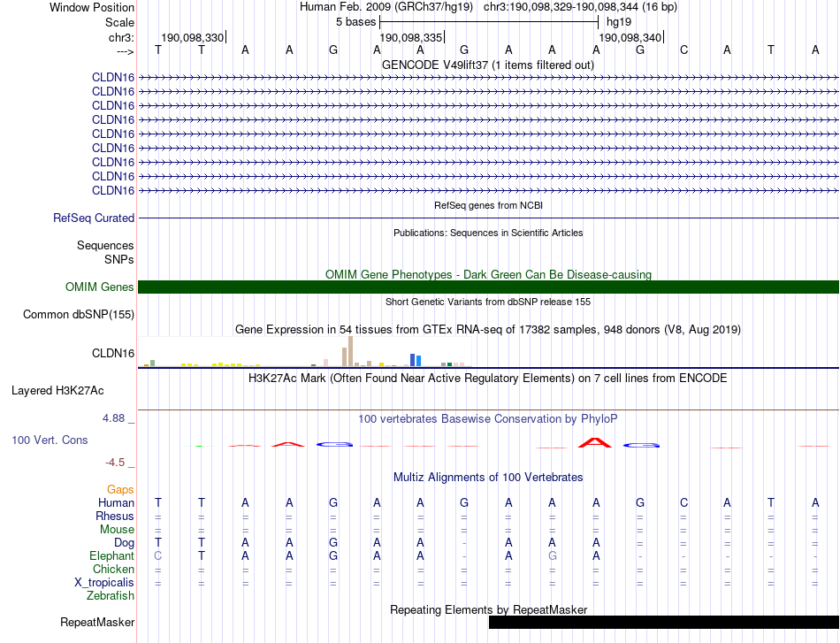Click the 100 Vert. Cons label
840x643 pixels.
point(50,440)
